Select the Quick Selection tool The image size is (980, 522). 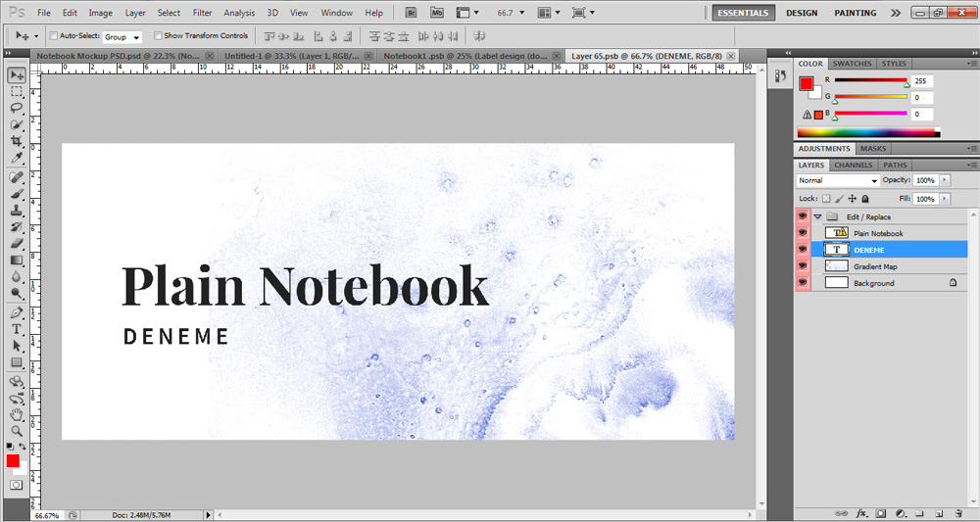[x=17, y=125]
